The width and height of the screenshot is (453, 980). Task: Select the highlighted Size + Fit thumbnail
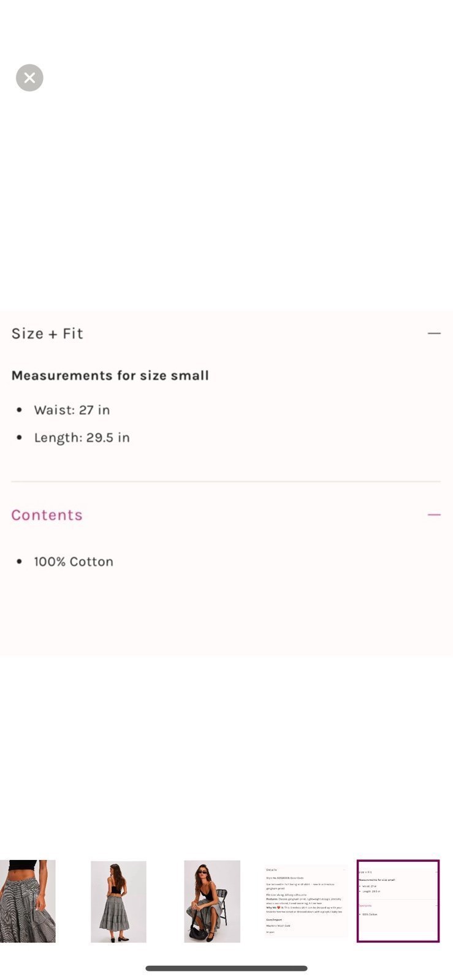pos(398,901)
